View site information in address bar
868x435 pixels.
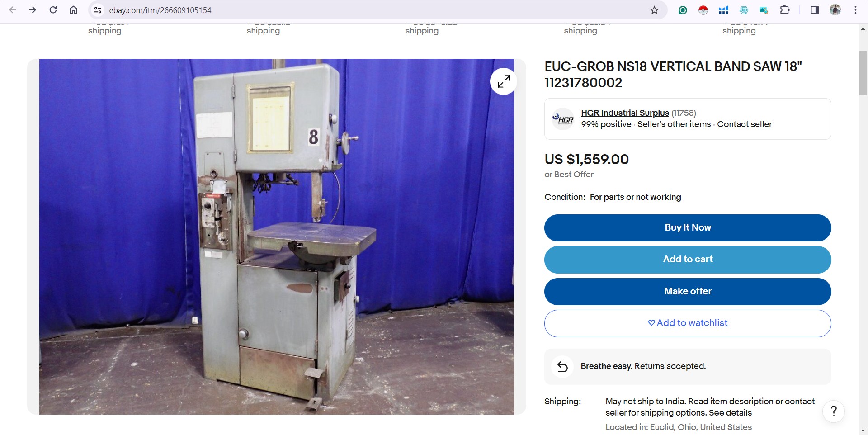[x=98, y=10]
